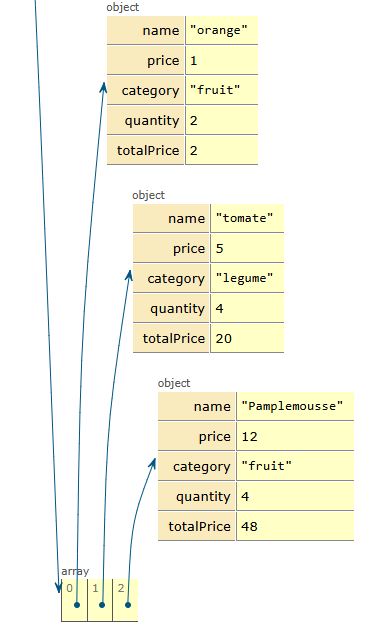385x638 pixels.
Task: Click totalPrice value 20
Action: [247, 339]
